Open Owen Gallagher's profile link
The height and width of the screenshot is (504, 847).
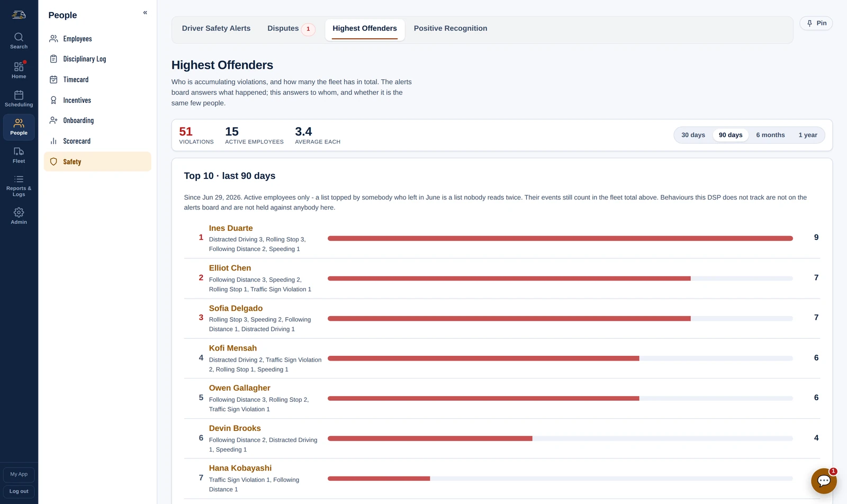(x=239, y=388)
